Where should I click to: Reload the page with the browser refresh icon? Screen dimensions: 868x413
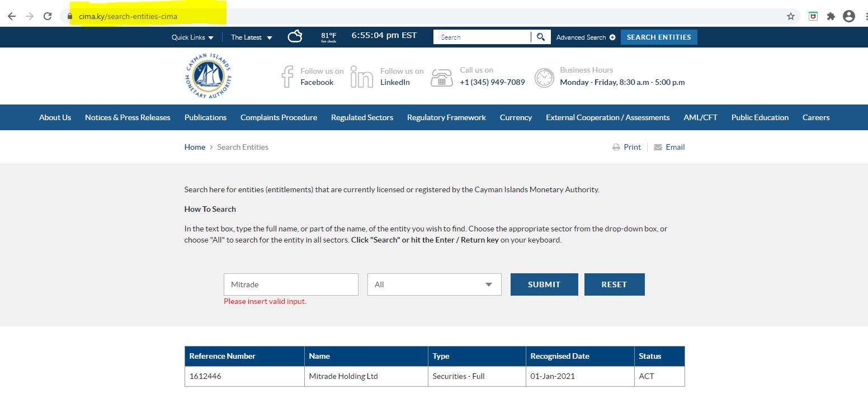(48, 16)
